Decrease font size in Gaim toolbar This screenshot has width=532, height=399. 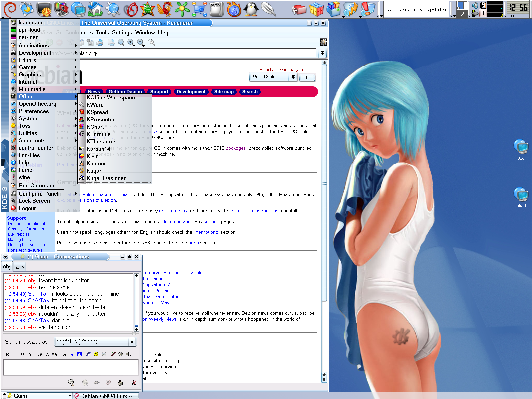click(x=39, y=354)
